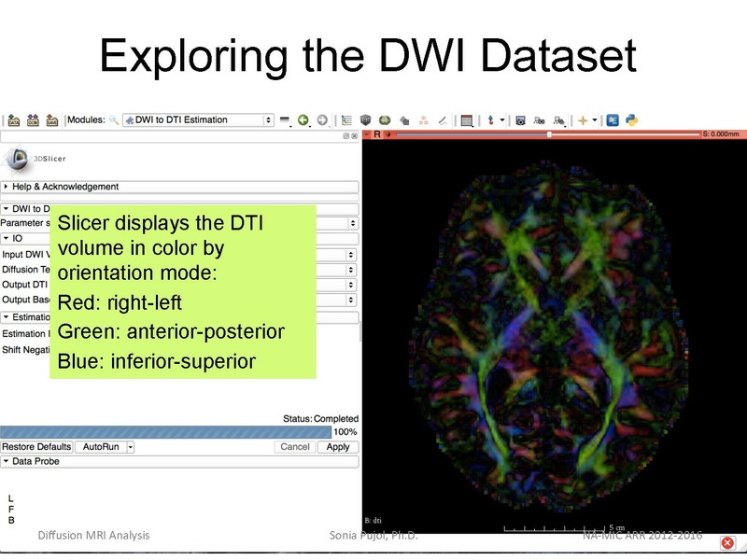Toggle the AutoRun button
This screenshot has width=747, height=560.
coord(100,447)
